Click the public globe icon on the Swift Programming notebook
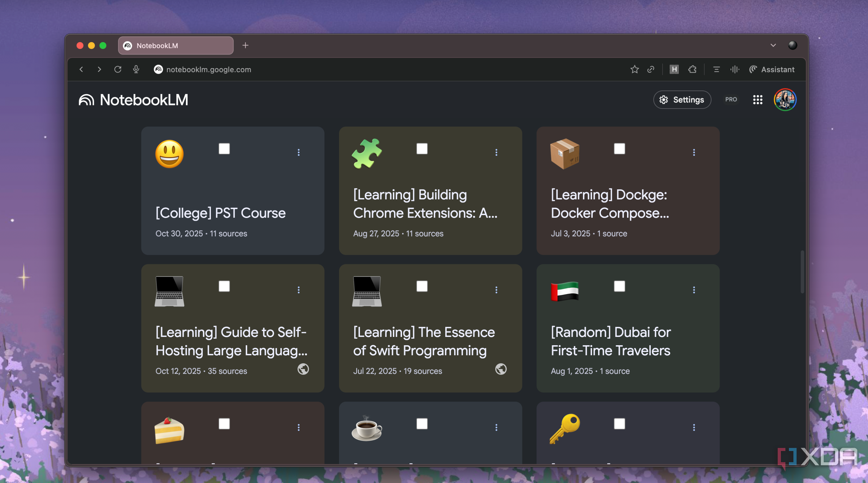 click(x=501, y=369)
